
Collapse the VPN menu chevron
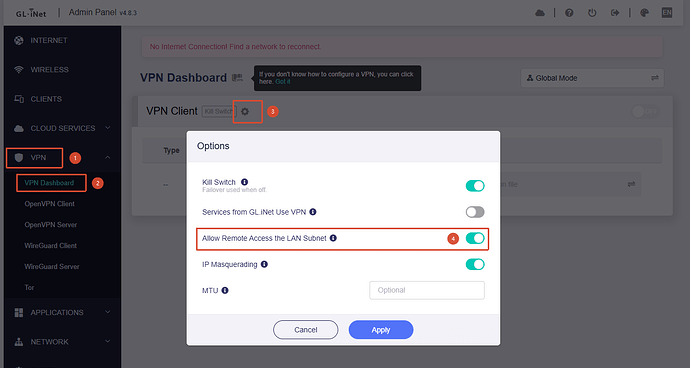pos(107,158)
